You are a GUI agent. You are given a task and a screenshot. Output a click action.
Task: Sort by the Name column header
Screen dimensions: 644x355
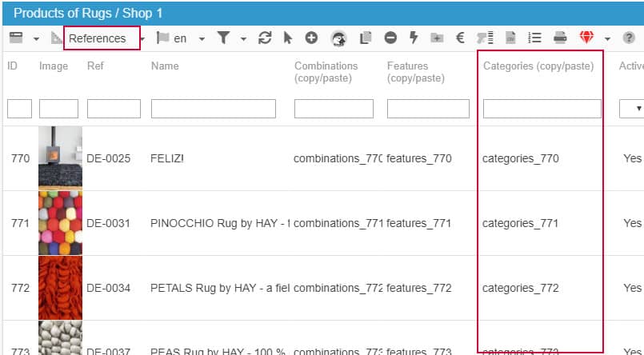tap(164, 66)
